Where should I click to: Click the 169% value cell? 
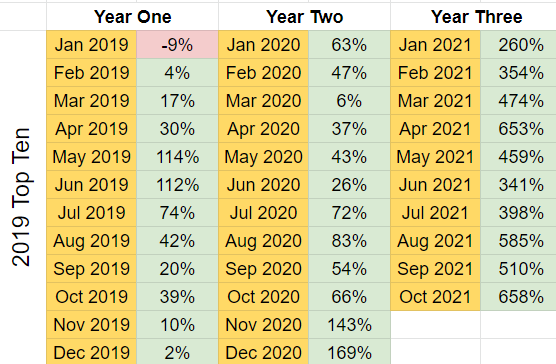(349, 352)
